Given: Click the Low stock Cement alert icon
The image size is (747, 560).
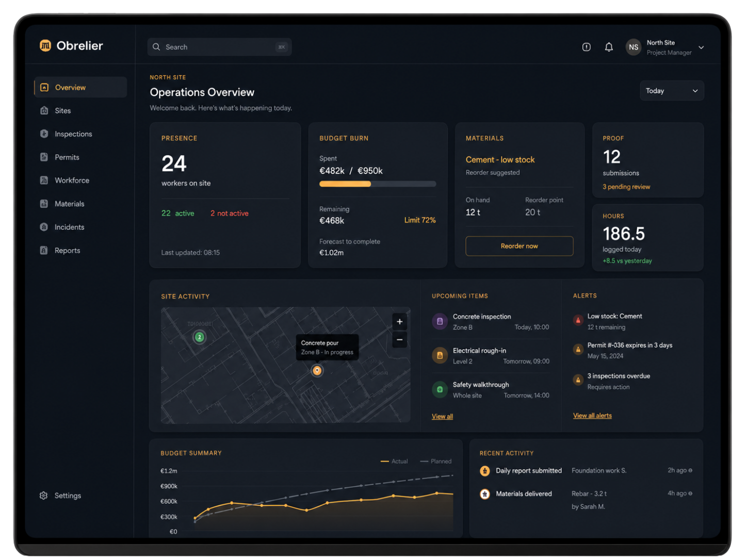Looking at the screenshot, I should point(578,320).
